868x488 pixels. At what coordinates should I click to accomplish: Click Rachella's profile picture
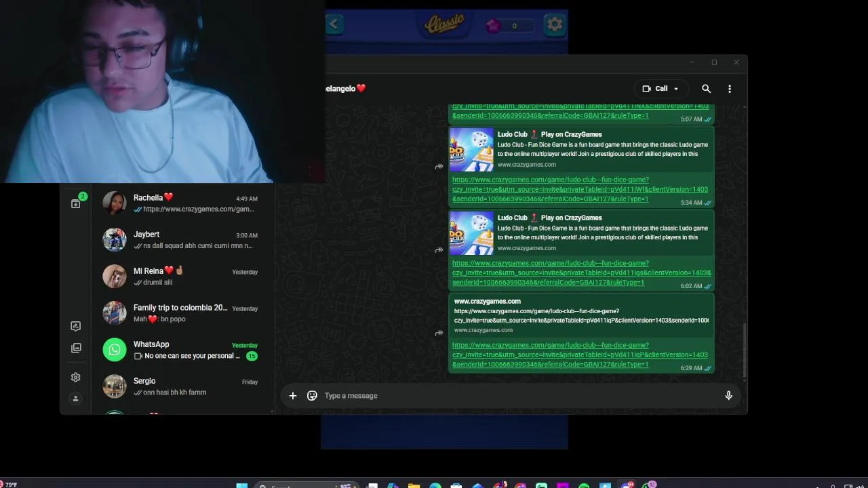pos(115,203)
